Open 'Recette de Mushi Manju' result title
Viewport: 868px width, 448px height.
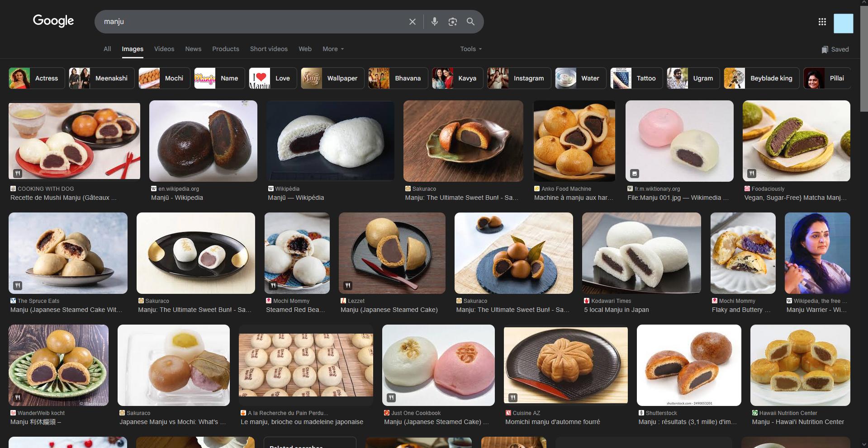coord(63,198)
